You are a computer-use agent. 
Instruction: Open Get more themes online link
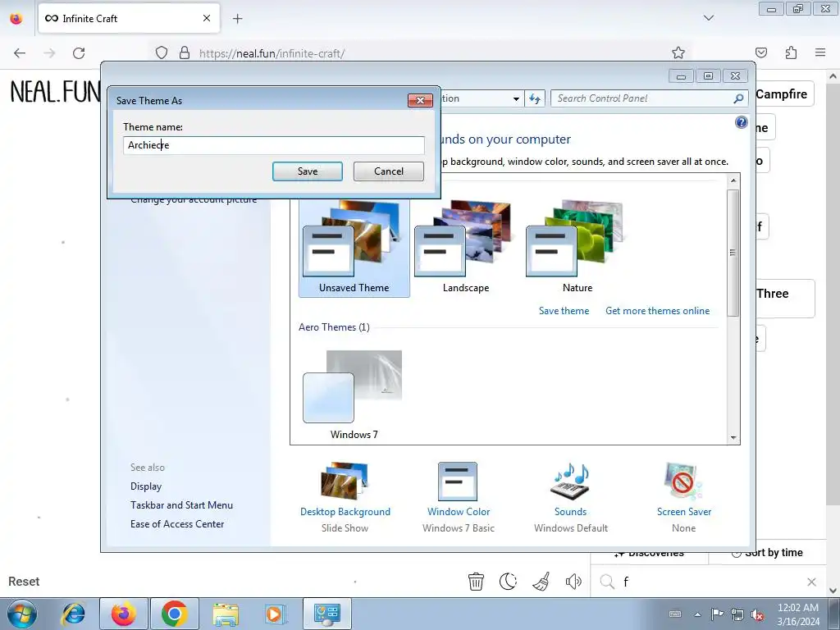coord(657,311)
